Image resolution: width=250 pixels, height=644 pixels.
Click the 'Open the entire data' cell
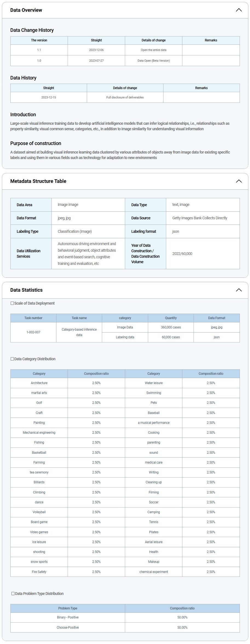click(x=153, y=50)
